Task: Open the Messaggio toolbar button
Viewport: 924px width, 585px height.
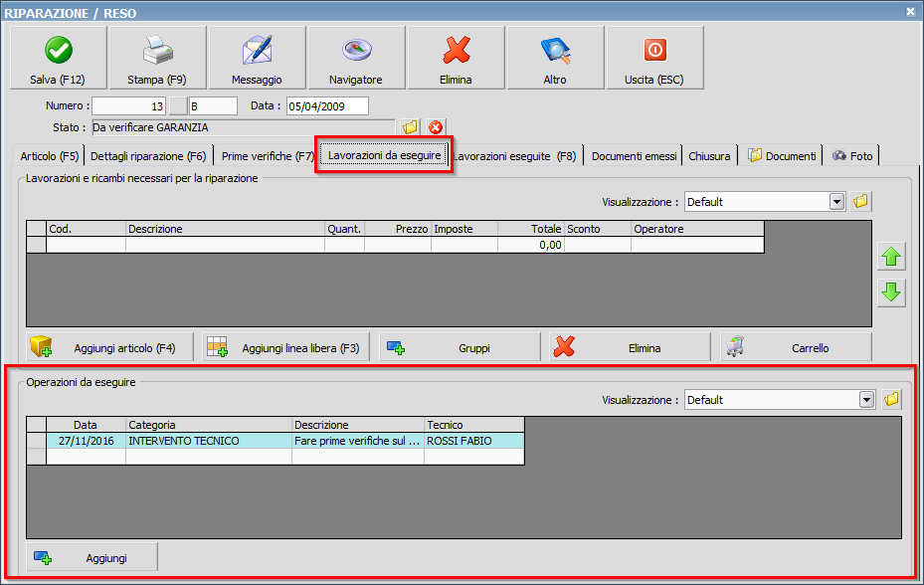Action: (x=257, y=58)
